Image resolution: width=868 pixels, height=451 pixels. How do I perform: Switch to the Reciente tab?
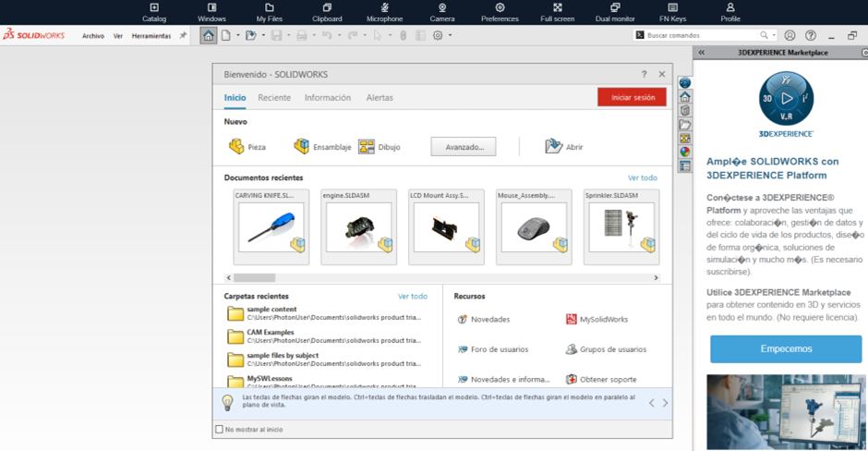(x=274, y=98)
